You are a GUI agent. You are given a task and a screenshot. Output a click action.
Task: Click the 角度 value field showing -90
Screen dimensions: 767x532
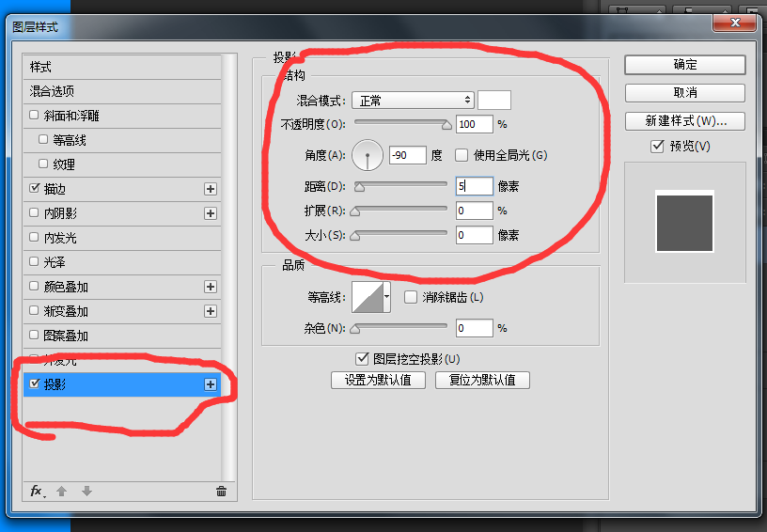point(408,155)
